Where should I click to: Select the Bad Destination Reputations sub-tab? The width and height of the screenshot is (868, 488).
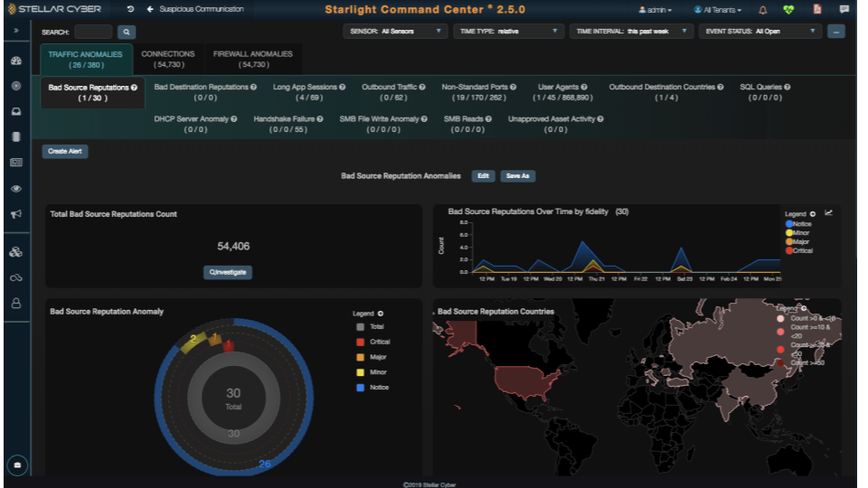point(205,92)
